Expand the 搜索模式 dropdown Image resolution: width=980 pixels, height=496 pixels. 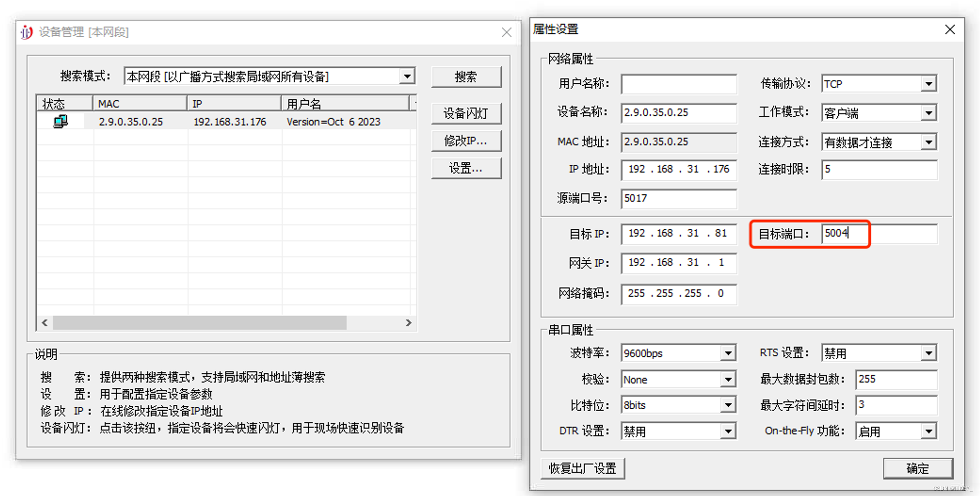click(407, 76)
